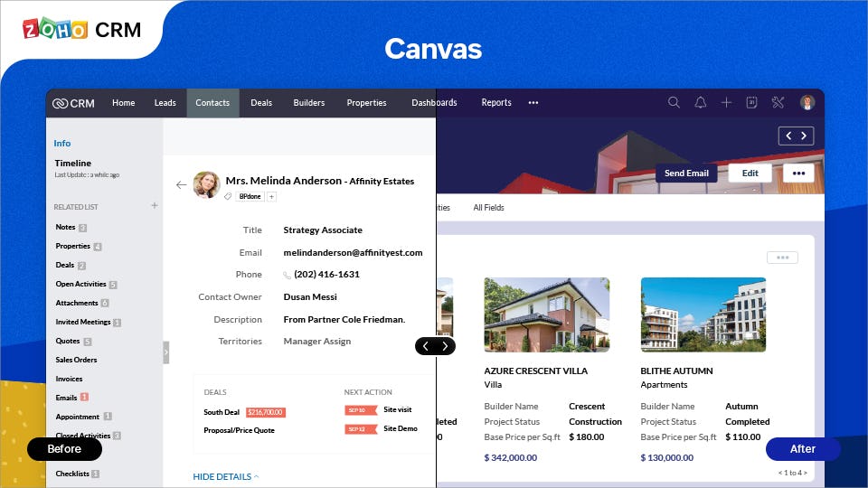Image resolution: width=868 pixels, height=488 pixels.
Task: Go to next record arrow
Action: (805, 136)
